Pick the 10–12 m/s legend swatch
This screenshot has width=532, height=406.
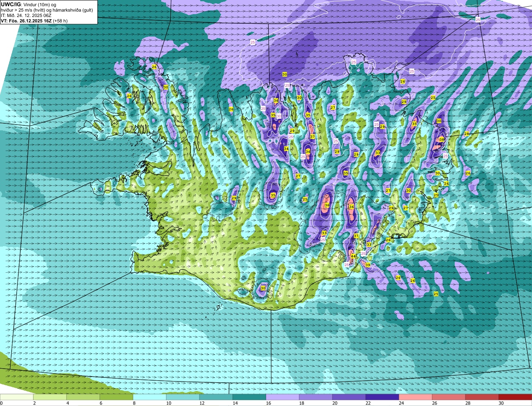183,397
